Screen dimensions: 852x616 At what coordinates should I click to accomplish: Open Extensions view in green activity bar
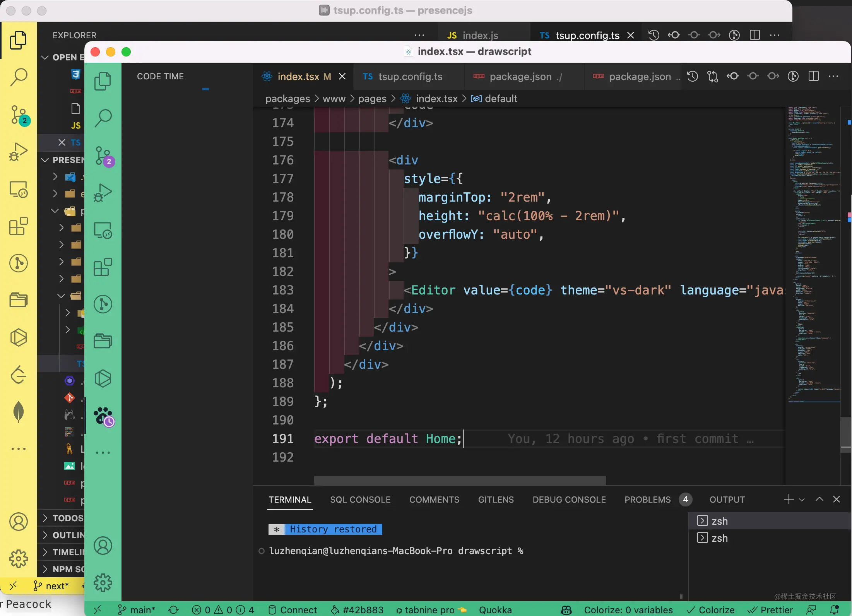coord(103,267)
